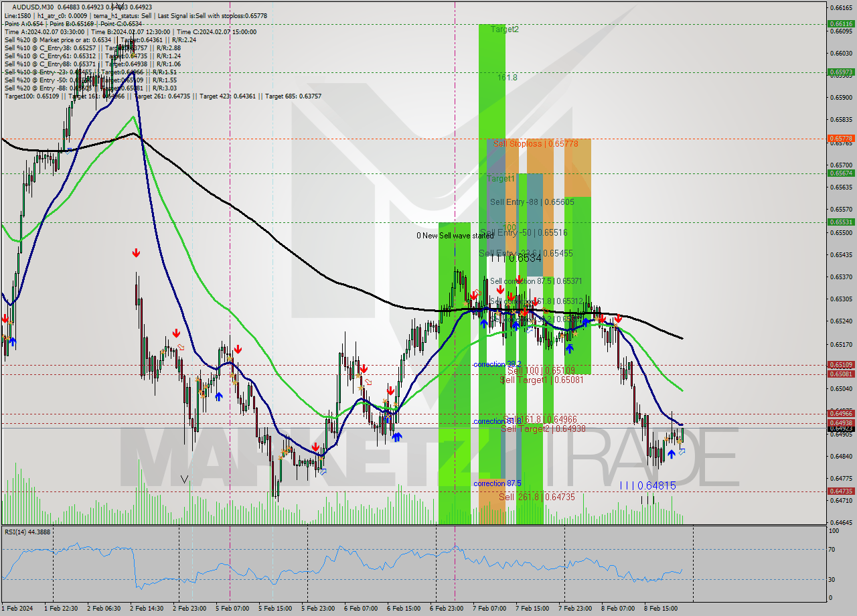Click the blue buy arrow near the 8 Feb 15:00 lows
Screen dimensions: 857x616
tap(672, 454)
